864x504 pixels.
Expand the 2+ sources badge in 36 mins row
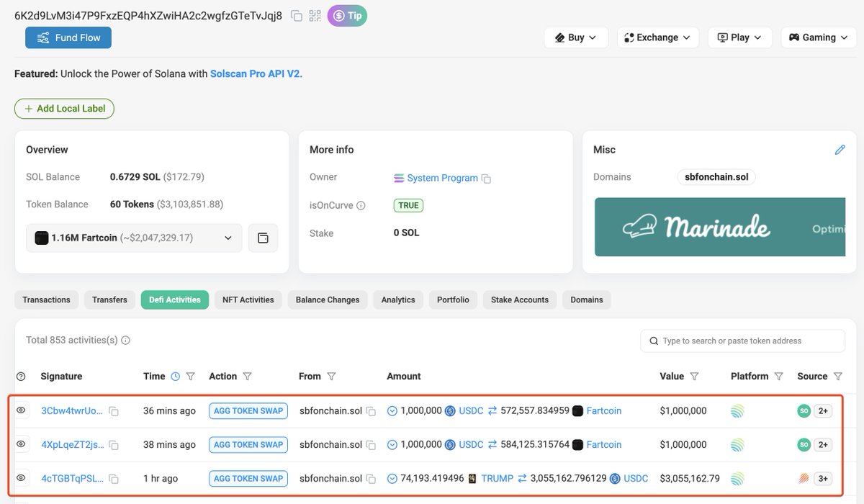pos(824,411)
